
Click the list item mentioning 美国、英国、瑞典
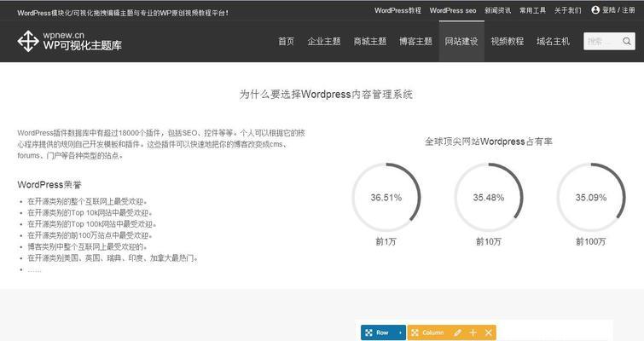coord(113,258)
